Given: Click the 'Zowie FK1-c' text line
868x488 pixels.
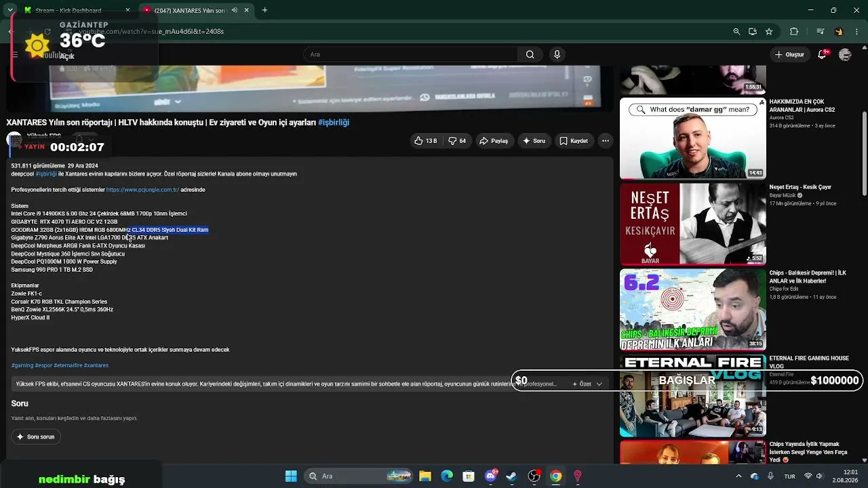Looking at the screenshot, I should [x=26, y=293].
